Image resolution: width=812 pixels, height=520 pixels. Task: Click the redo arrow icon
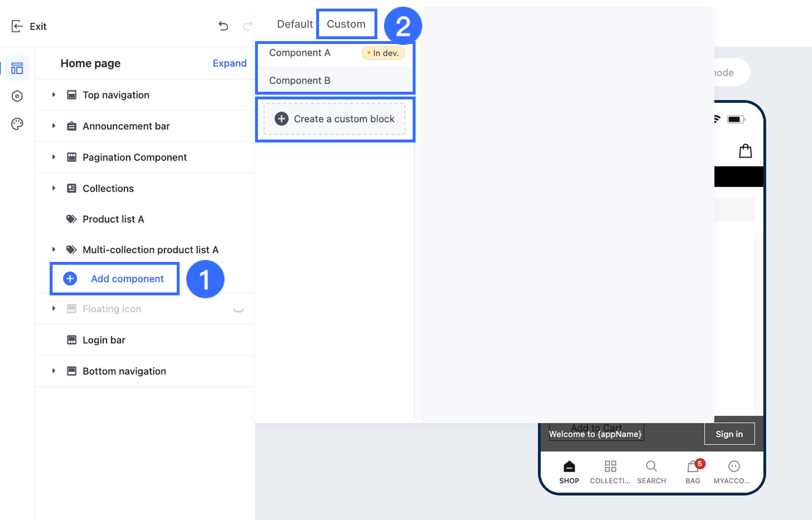point(247,26)
